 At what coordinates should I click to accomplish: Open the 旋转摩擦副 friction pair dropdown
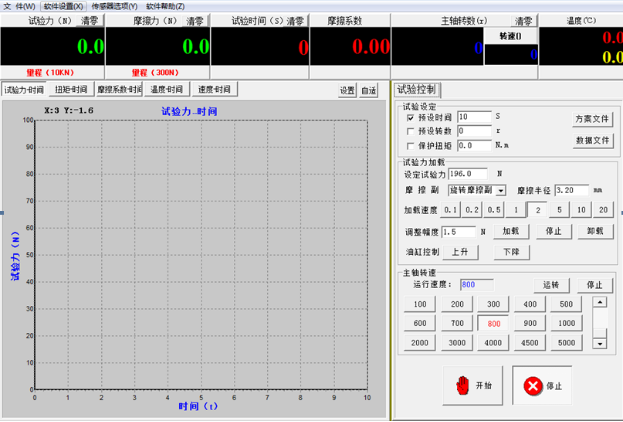tap(500, 189)
